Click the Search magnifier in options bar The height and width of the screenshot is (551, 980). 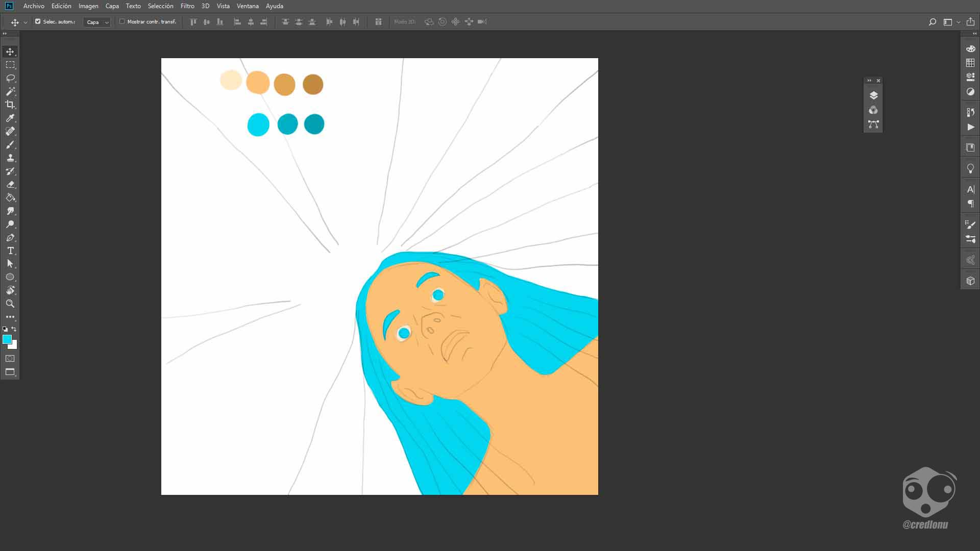click(933, 22)
